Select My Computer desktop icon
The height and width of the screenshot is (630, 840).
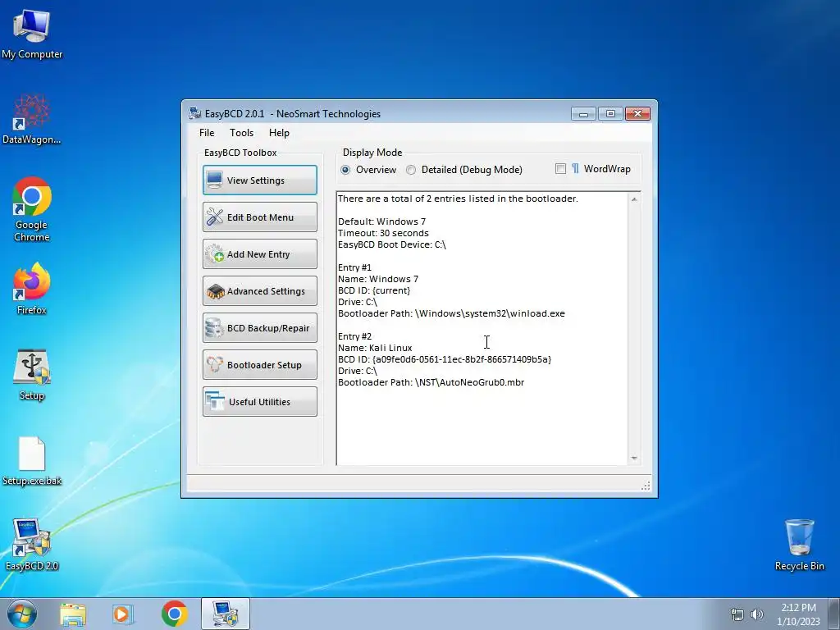tap(32, 34)
